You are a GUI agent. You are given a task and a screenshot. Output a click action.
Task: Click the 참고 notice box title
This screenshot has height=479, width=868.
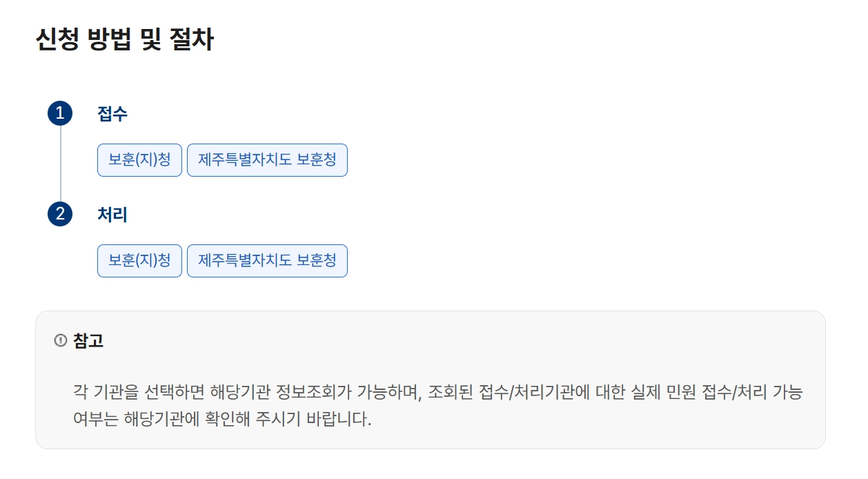[x=88, y=340]
